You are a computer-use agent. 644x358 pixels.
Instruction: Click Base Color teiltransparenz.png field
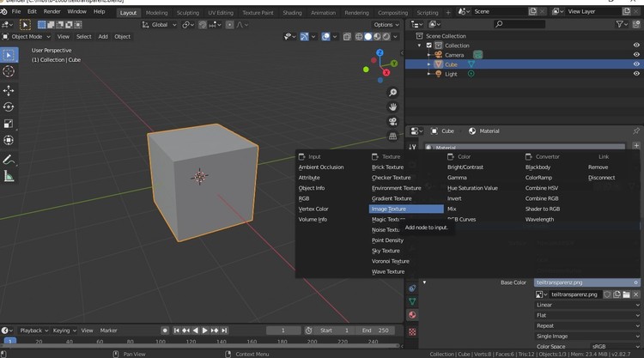(x=587, y=282)
